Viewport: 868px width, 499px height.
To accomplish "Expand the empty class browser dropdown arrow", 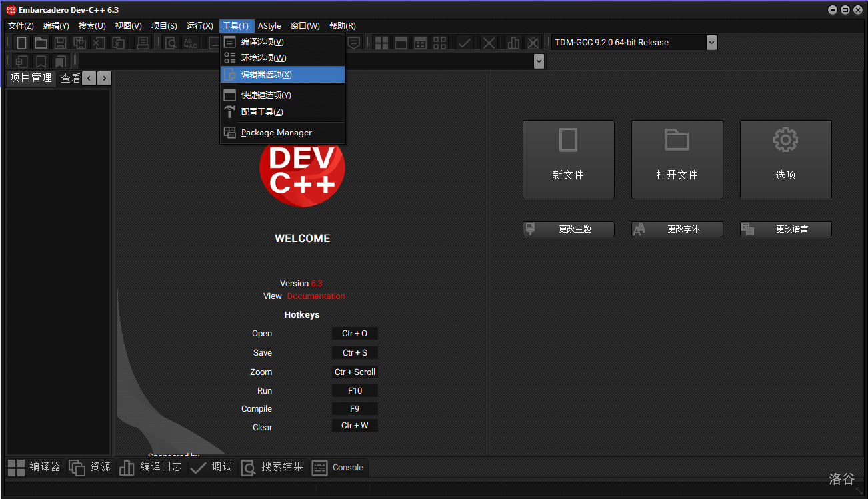I will pyautogui.click(x=539, y=61).
